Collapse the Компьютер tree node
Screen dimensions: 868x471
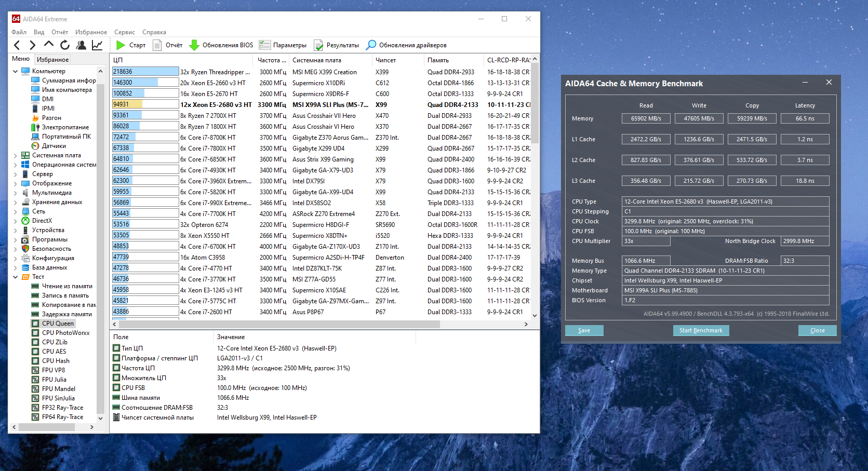tap(16, 71)
